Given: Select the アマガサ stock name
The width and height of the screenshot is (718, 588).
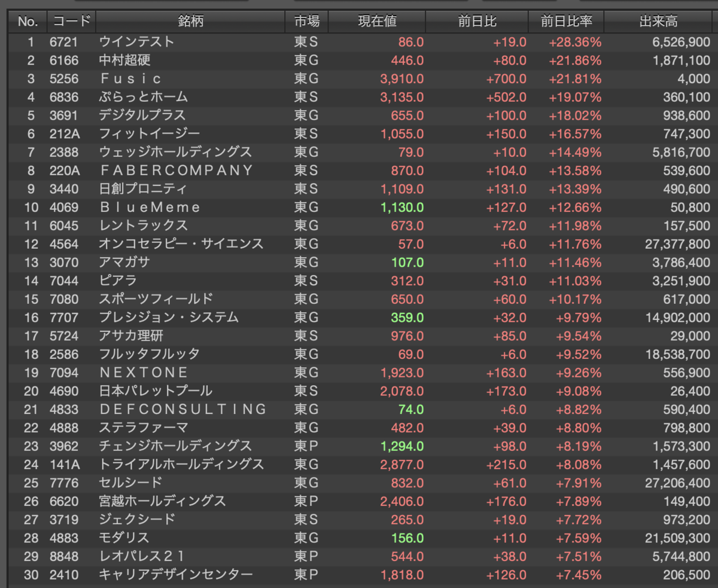Looking at the screenshot, I should pos(124,263).
